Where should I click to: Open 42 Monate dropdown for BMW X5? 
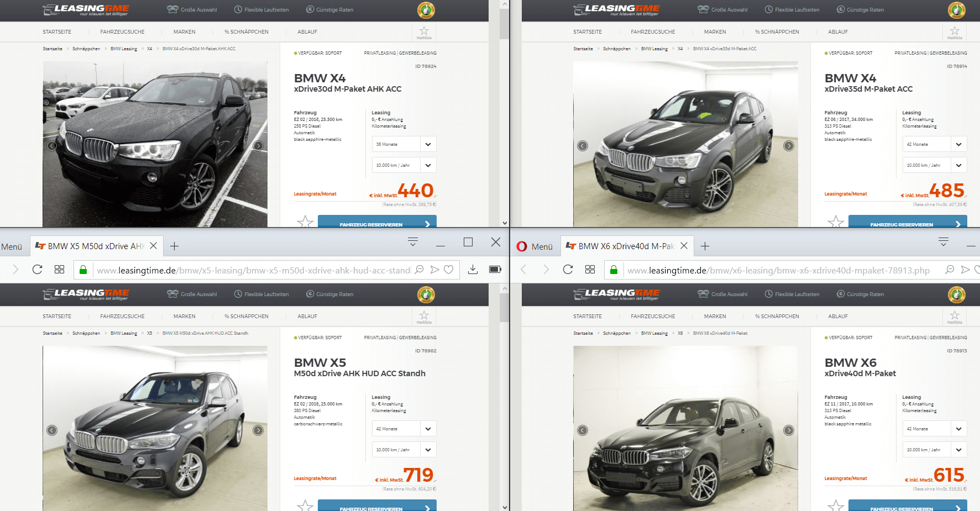pyautogui.click(x=404, y=429)
